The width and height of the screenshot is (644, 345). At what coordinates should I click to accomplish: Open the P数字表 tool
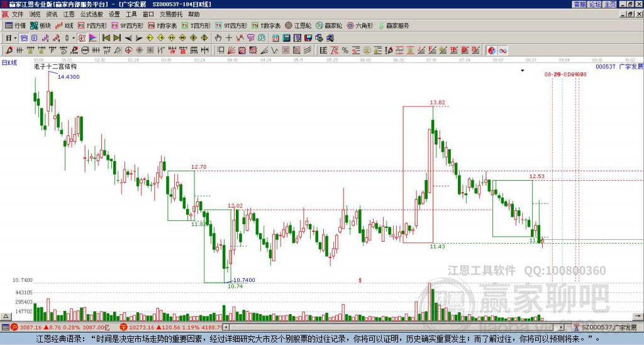[x=162, y=25]
